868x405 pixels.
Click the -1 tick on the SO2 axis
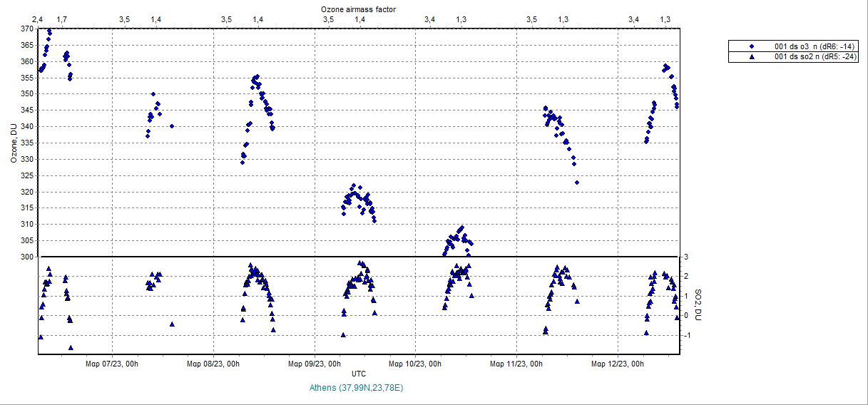tap(688, 335)
